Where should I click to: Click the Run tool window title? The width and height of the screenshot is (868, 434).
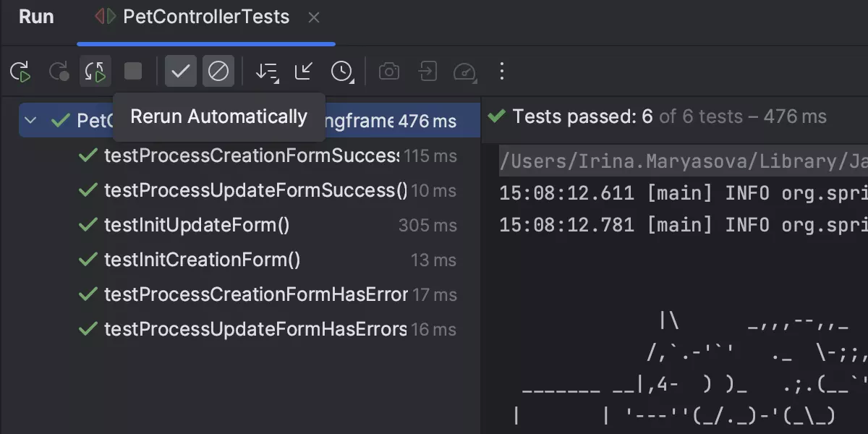(x=36, y=17)
